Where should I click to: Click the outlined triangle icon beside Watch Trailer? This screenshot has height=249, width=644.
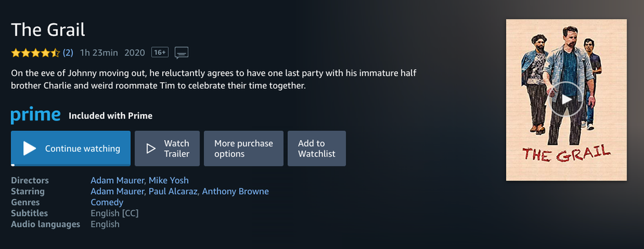pyautogui.click(x=151, y=148)
